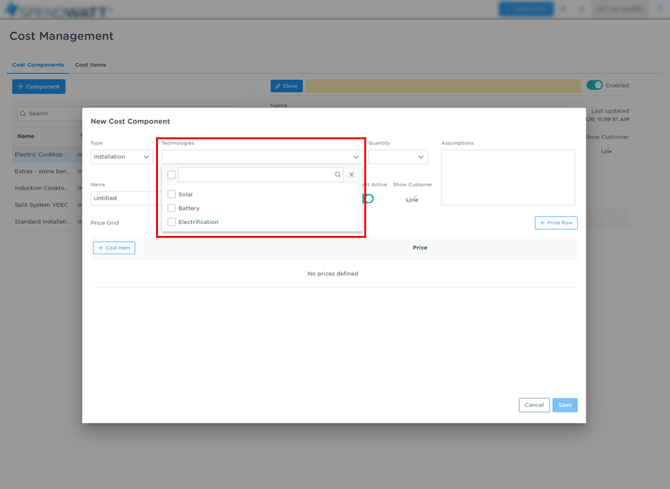Select the Cost Components tab
This screenshot has height=489, width=670.
[x=38, y=65]
